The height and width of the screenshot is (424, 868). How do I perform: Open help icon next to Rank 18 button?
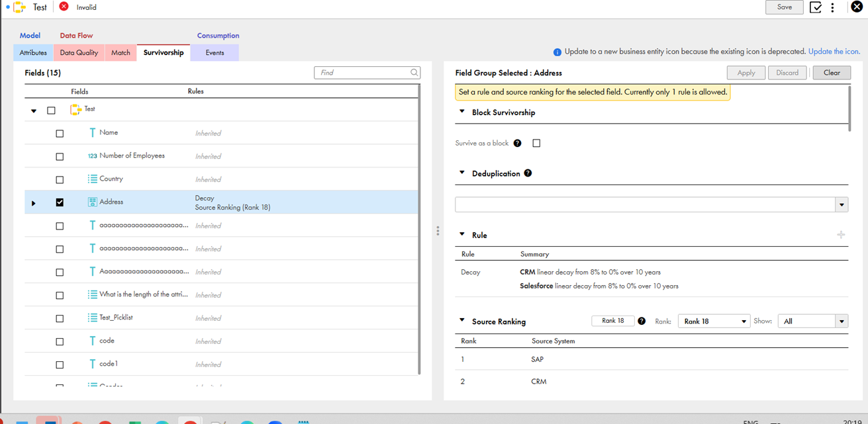(641, 321)
